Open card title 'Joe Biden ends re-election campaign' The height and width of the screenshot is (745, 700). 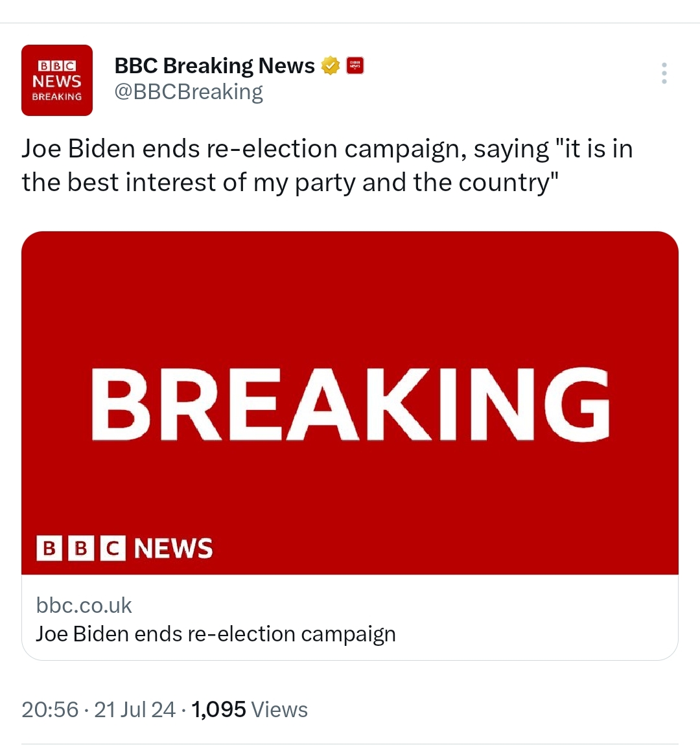pyautogui.click(x=216, y=634)
